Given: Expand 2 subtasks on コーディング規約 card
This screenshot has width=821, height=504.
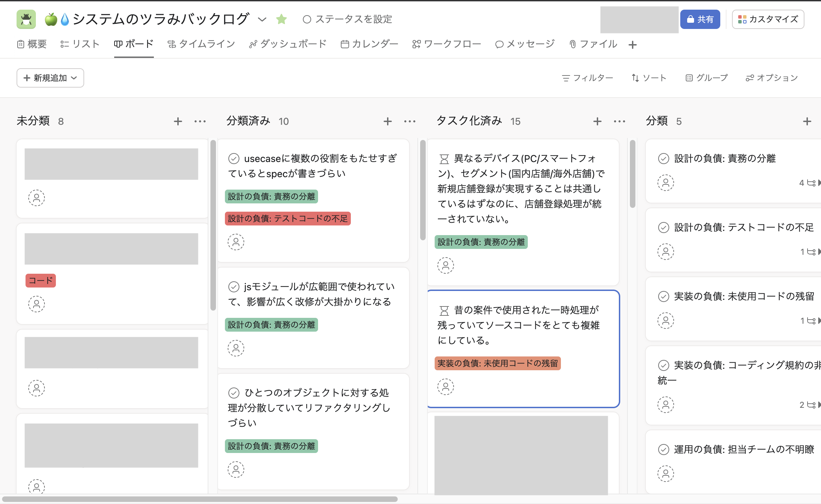Looking at the screenshot, I should click(809, 405).
